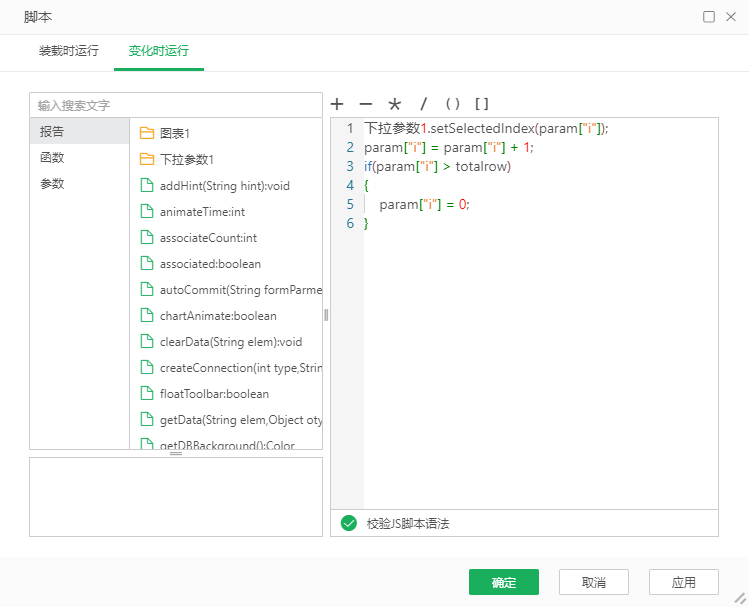Click file icon beside autoCommit
The width and height of the screenshot is (749, 607).
coord(147,289)
